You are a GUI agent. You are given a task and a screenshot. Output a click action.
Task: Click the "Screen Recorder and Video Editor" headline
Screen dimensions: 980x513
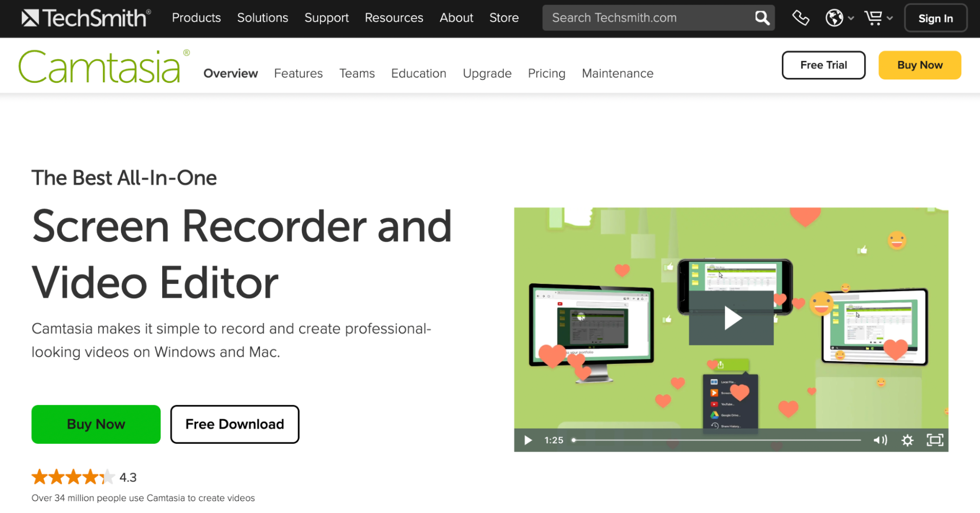pos(242,254)
